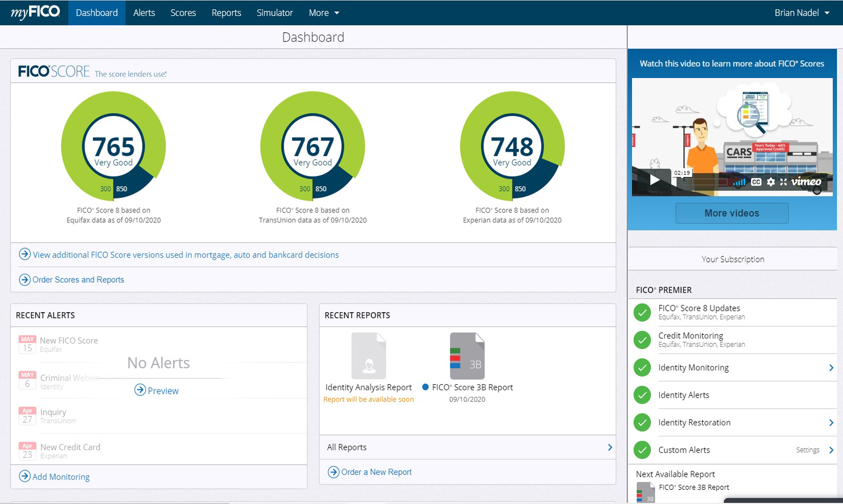Click the Vimeo logo on video

tap(806, 182)
